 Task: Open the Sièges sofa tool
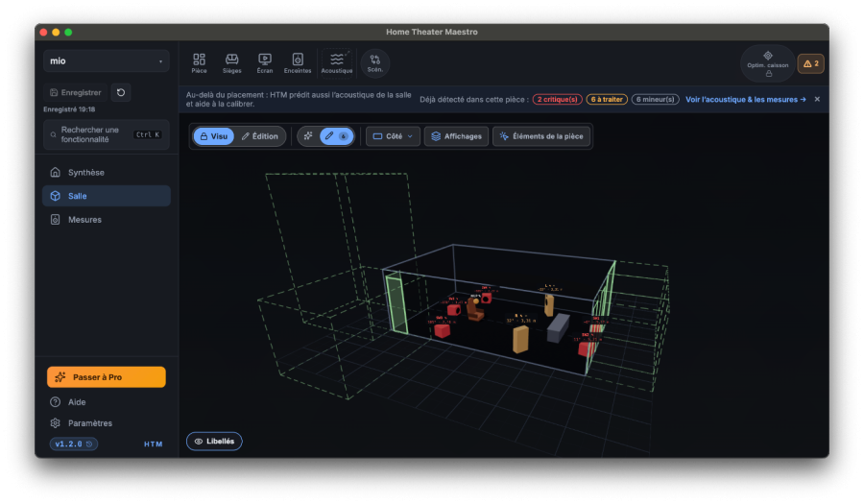click(x=232, y=63)
